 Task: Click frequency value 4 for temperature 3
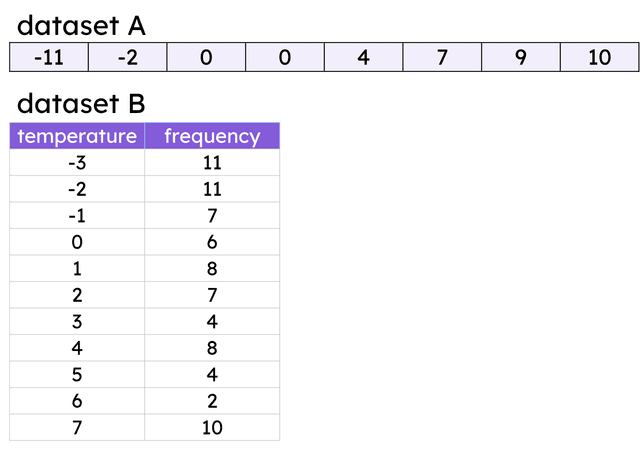(212, 322)
